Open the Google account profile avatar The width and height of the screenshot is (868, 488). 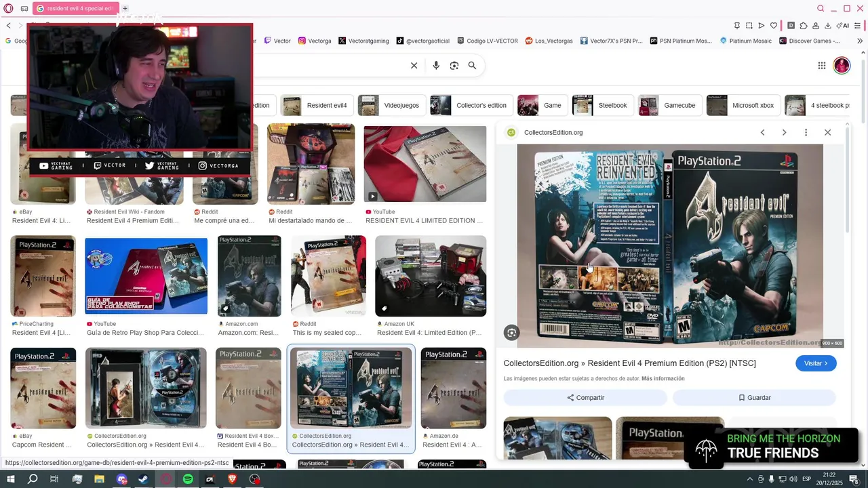click(x=842, y=66)
